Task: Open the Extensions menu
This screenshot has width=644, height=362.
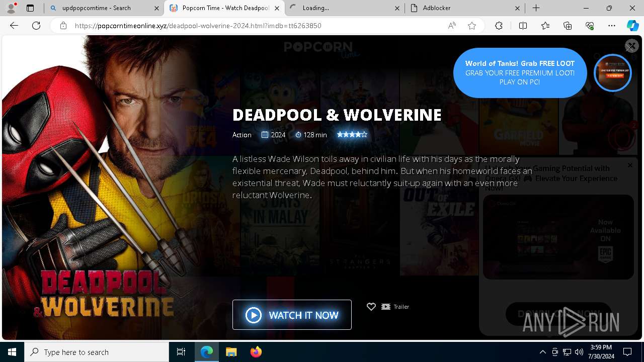Action: [x=499, y=26]
